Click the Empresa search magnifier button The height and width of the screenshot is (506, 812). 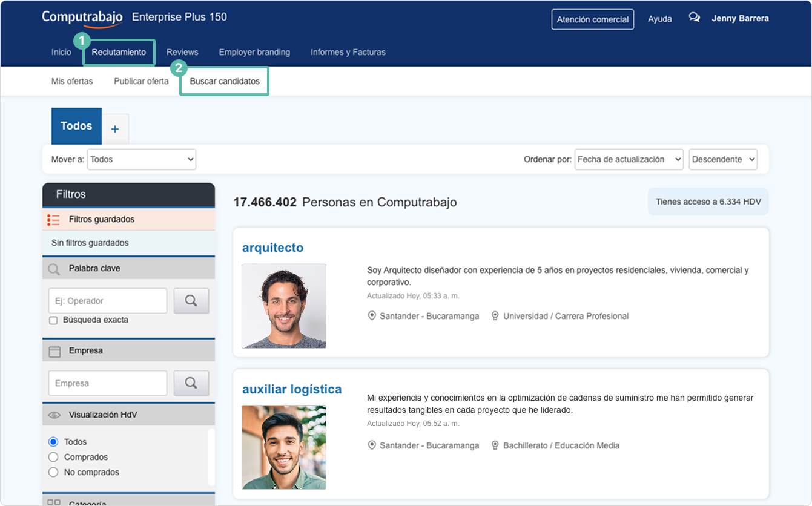tap(191, 383)
